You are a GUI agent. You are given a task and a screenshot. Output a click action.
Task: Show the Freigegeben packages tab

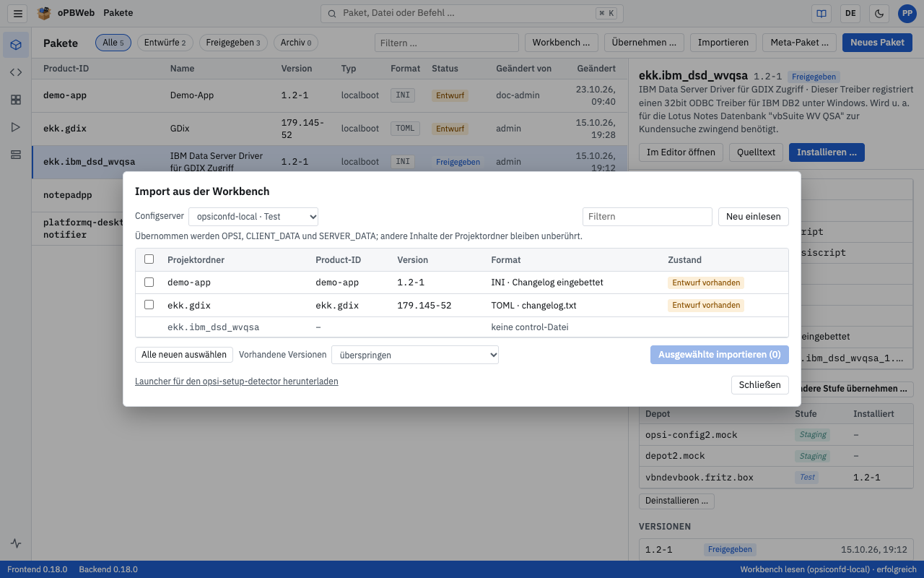pos(233,43)
